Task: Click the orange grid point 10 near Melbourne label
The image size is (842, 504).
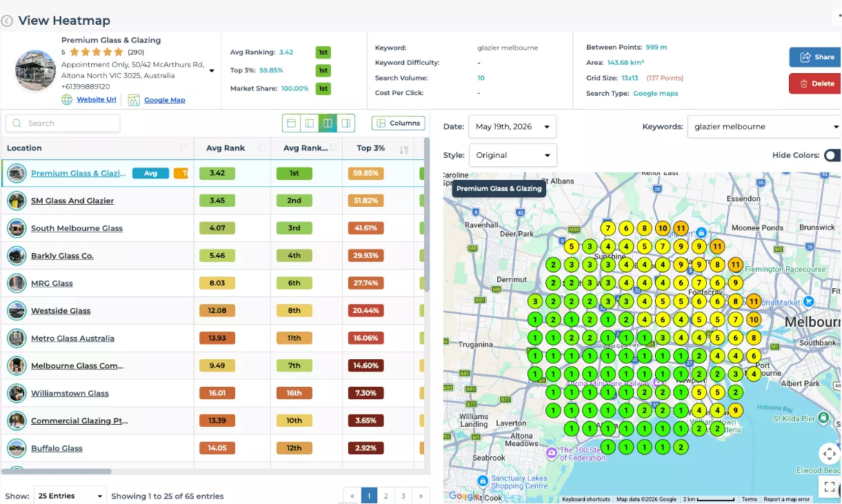Action: pos(753,320)
